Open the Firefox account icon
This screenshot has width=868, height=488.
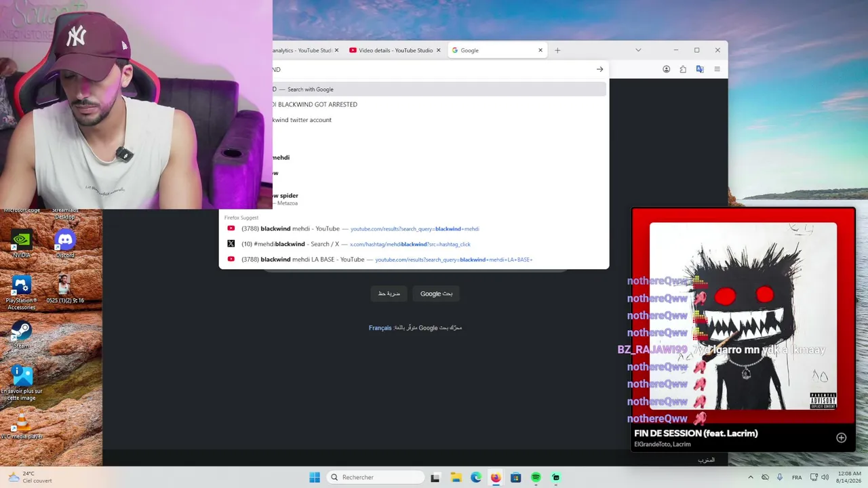[667, 69]
